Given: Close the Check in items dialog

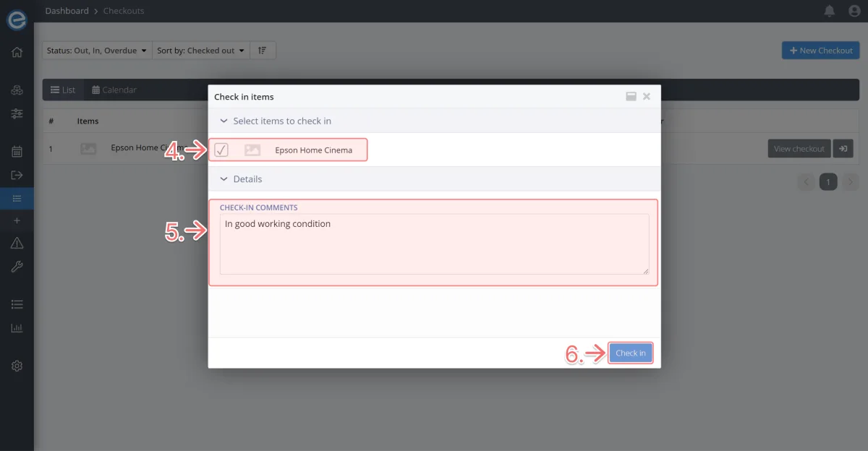Looking at the screenshot, I should [x=647, y=96].
